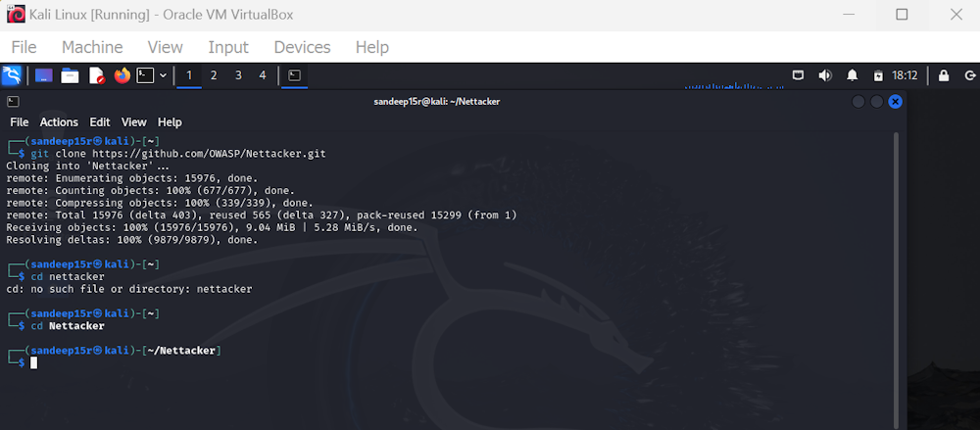The height and width of the screenshot is (430, 980).
Task: Open the file manager from the panel
Action: [70, 75]
